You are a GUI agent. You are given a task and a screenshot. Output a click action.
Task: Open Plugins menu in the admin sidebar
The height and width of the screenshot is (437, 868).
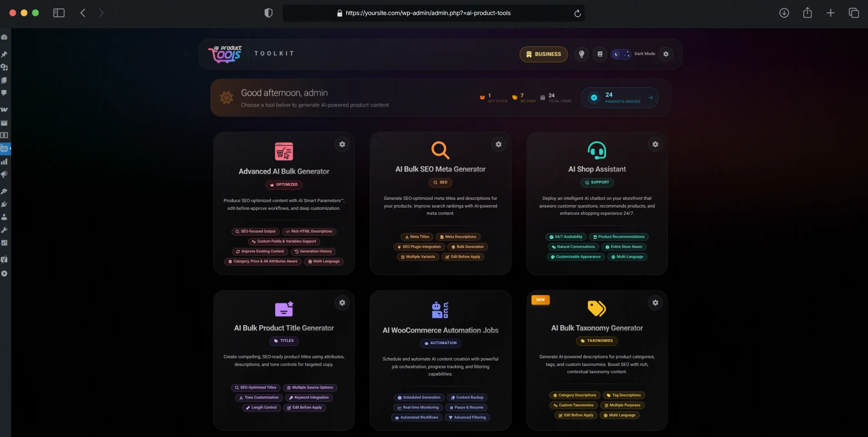point(5,204)
